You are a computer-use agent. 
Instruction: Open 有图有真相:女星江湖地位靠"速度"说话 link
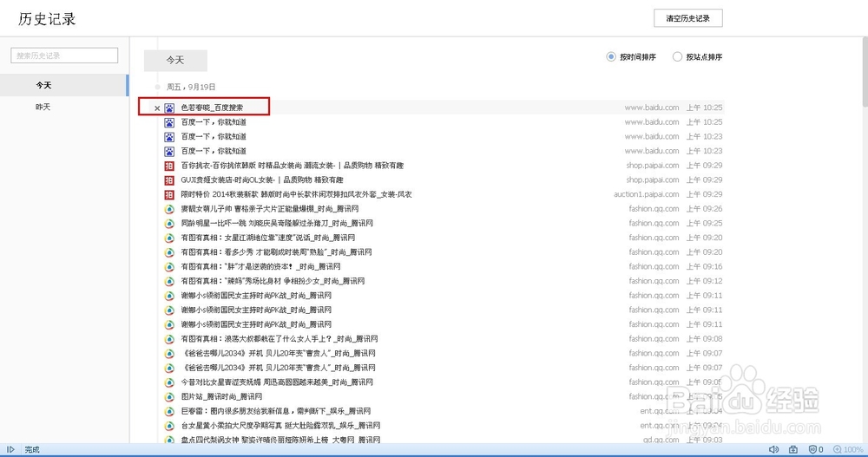(x=268, y=238)
